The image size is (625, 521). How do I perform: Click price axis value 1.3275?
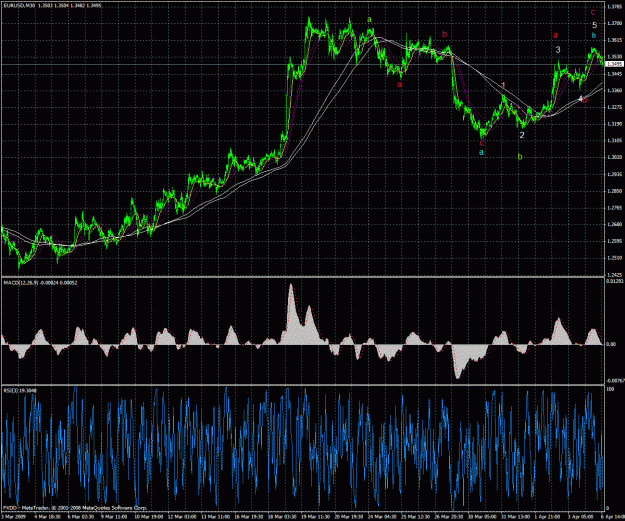[614, 107]
